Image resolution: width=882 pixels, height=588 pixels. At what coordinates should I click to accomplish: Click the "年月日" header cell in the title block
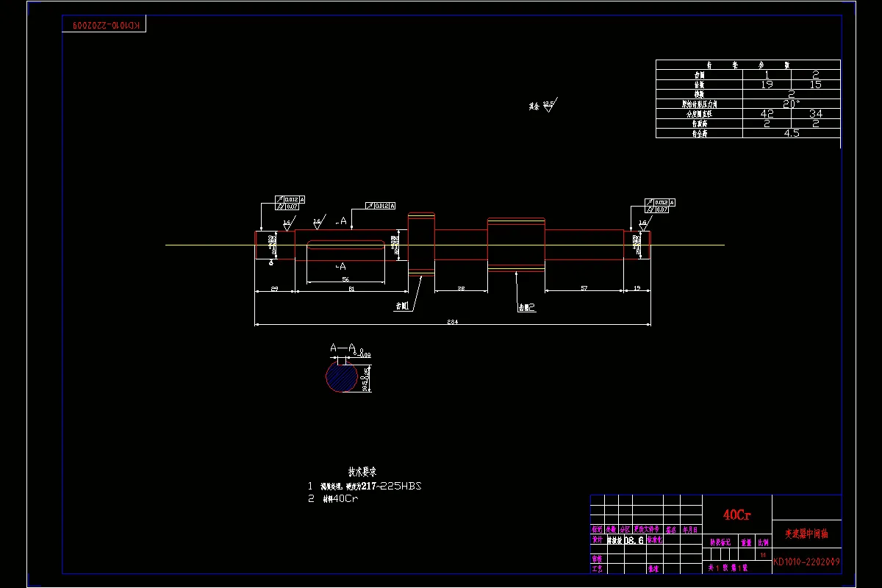pyautogui.click(x=691, y=529)
